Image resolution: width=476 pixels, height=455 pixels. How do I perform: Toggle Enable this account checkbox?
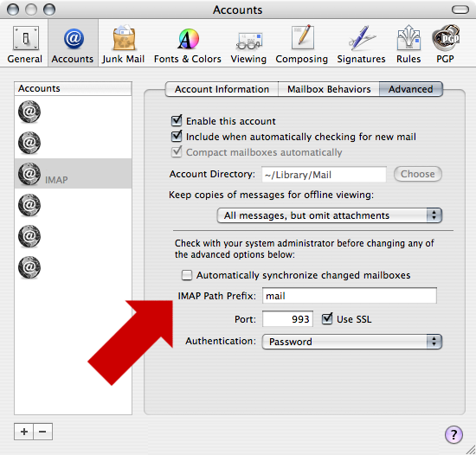[177, 121]
